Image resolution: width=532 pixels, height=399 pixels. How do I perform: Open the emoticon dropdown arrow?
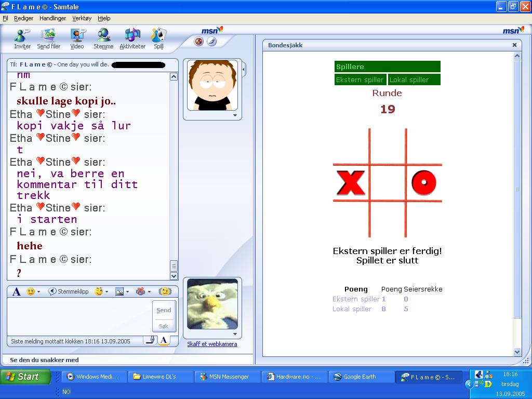pyautogui.click(x=38, y=292)
